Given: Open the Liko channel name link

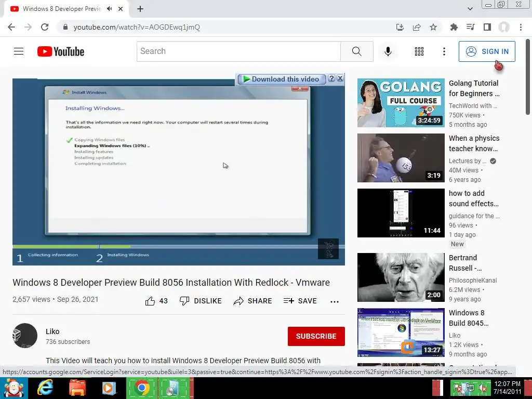Looking at the screenshot, I should coord(52,331).
